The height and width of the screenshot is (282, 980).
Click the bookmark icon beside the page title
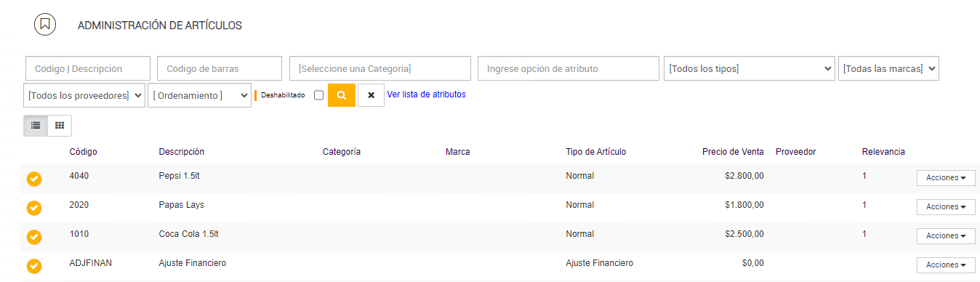(x=45, y=24)
